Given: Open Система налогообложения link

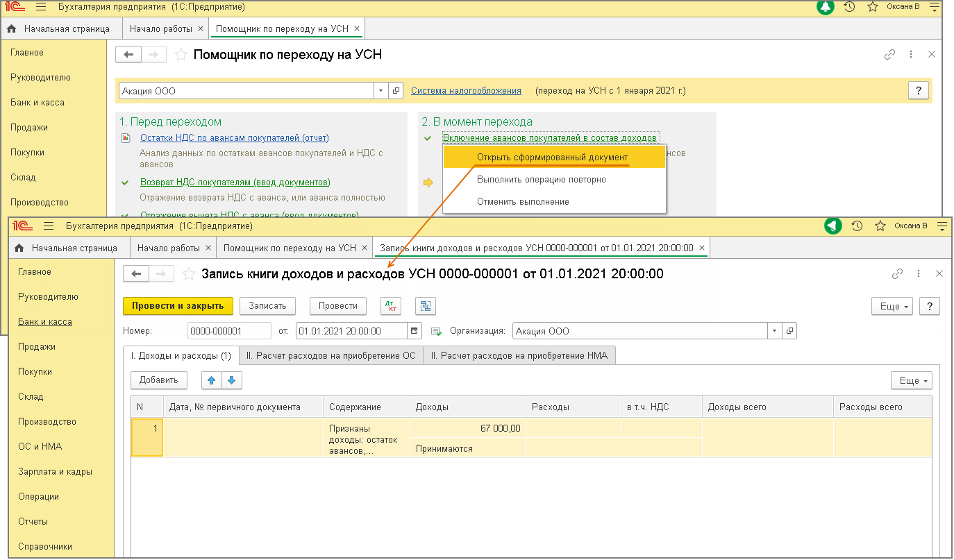Looking at the screenshot, I should (466, 91).
